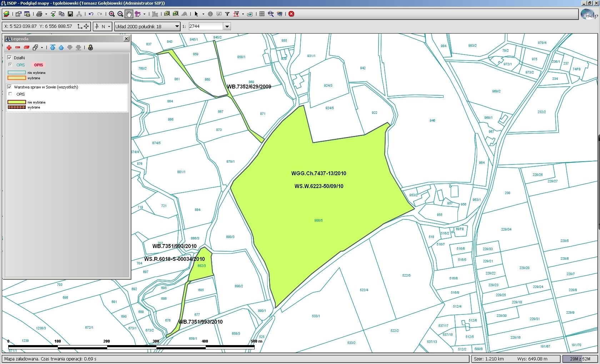
Task: Toggle Warstwa spraw w Sowie layer checkbox
Action: 9,87
